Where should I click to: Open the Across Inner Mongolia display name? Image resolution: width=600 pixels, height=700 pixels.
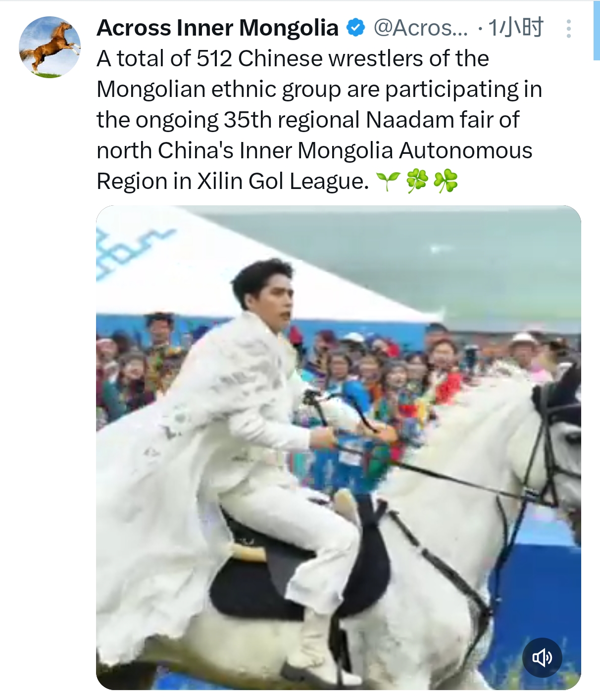click(217, 28)
